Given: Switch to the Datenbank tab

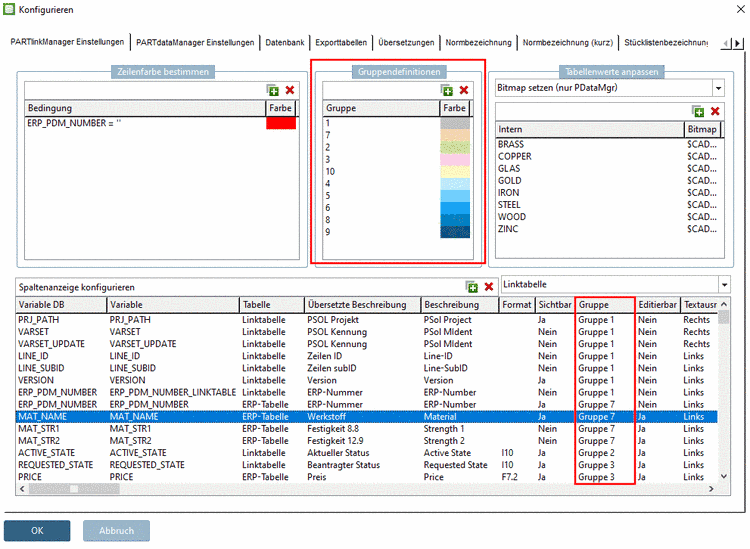Looking at the screenshot, I should pos(284,42).
